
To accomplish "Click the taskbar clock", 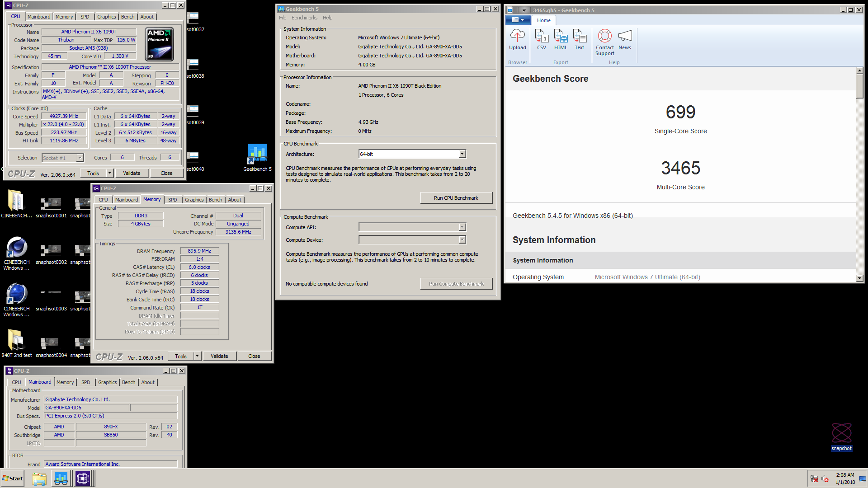I will point(845,479).
